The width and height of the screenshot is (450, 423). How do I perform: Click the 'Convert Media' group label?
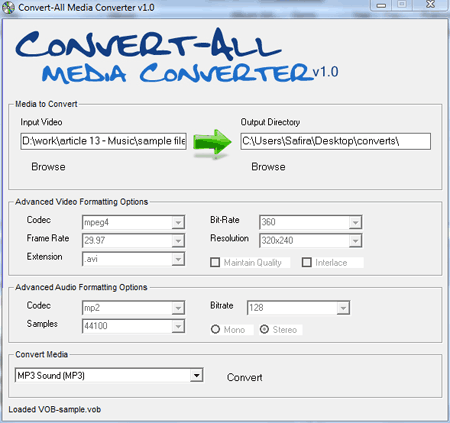click(42, 354)
